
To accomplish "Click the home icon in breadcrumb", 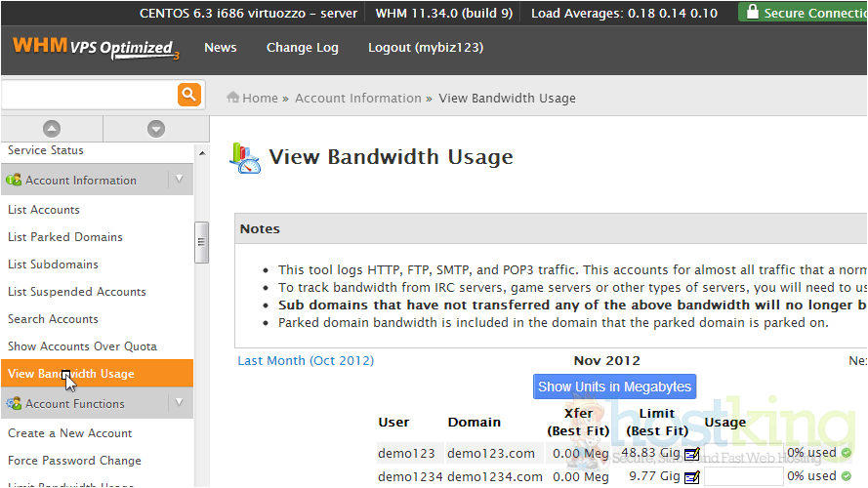I will 233,98.
